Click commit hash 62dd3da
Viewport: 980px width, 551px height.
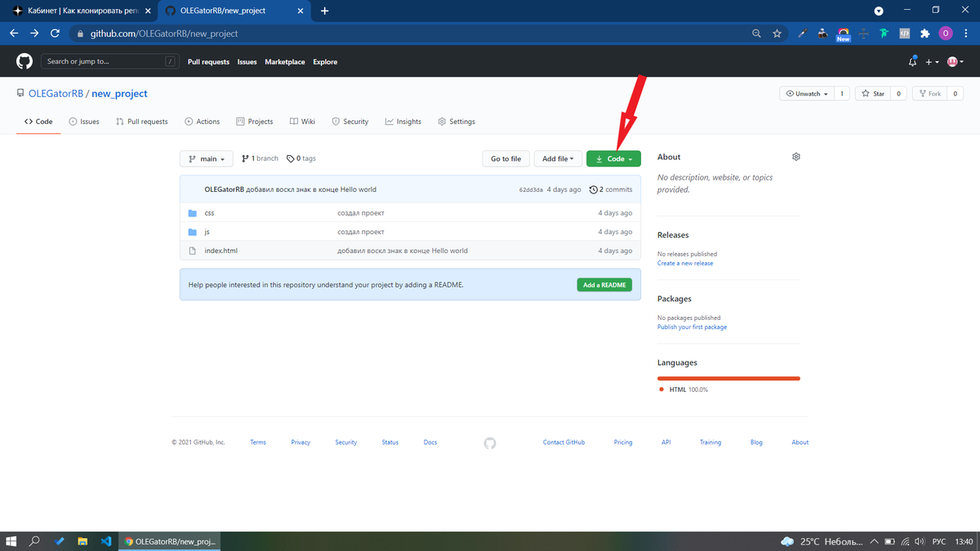click(x=531, y=189)
